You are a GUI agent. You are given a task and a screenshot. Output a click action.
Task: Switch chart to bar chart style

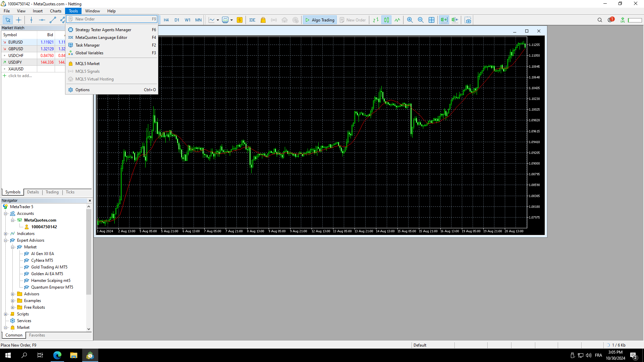(376, 20)
